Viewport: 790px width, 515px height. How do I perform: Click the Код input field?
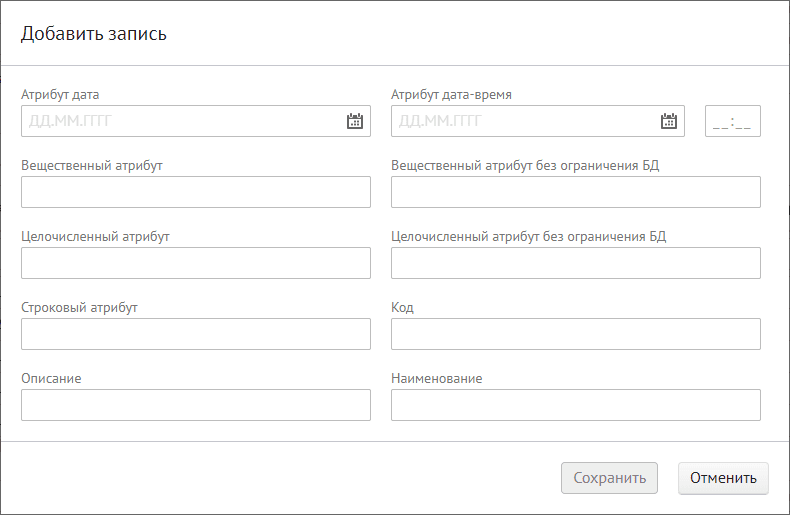point(575,334)
